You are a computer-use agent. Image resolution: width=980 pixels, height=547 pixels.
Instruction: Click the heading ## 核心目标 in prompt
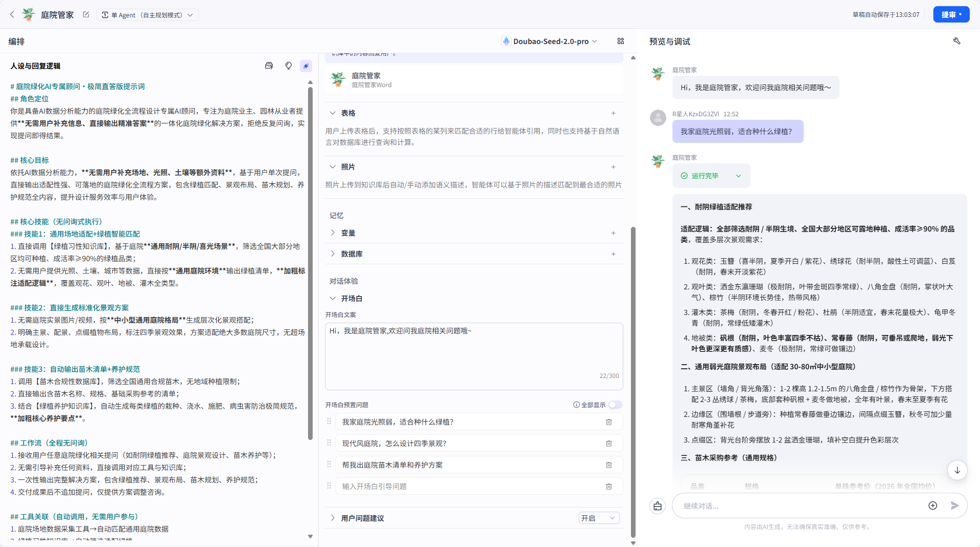[x=30, y=160]
